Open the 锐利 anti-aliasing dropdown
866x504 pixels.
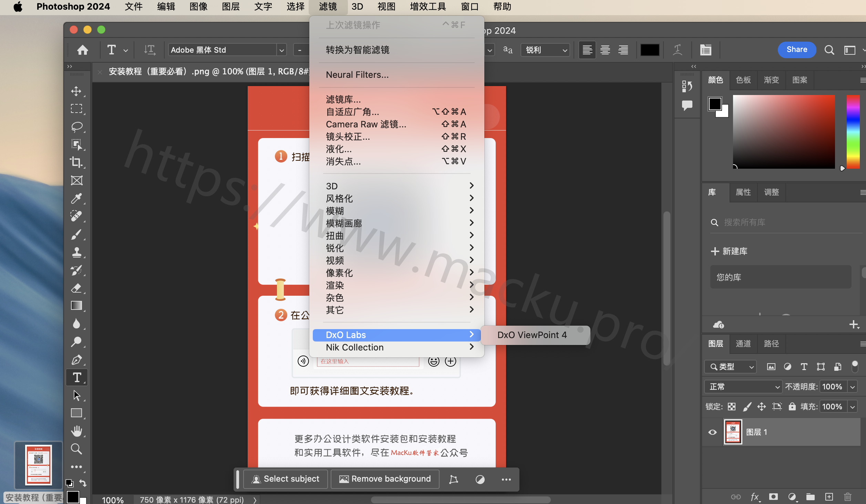click(545, 50)
